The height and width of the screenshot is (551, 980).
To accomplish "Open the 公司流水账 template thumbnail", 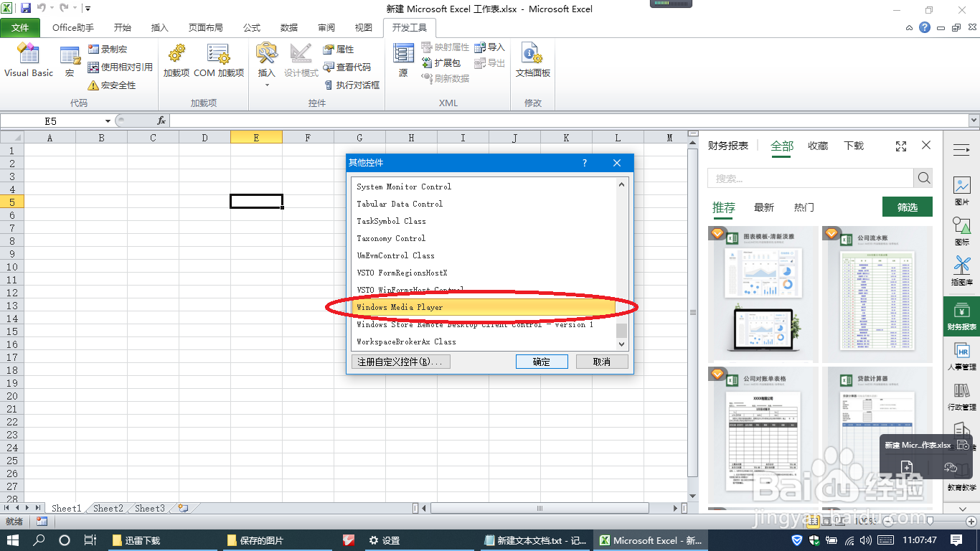I will 877,294.
